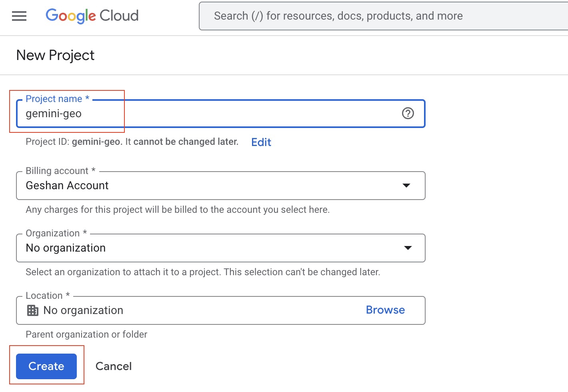Click Create to make the project
Screen dimensions: 568x392
[46, 366]
